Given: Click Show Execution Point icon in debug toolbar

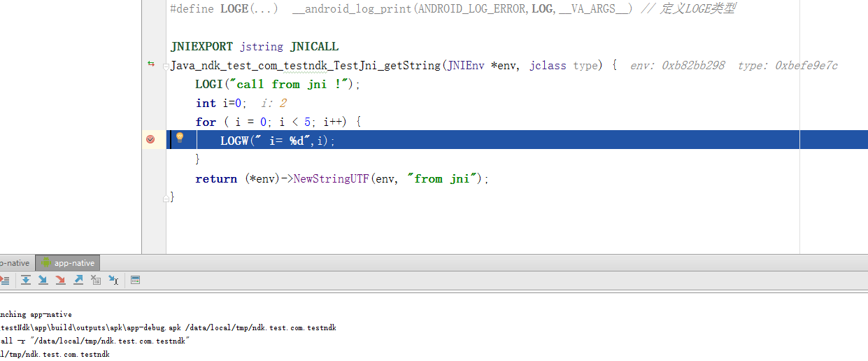Looking at the screenshot, I should click(x=3, y=280).
